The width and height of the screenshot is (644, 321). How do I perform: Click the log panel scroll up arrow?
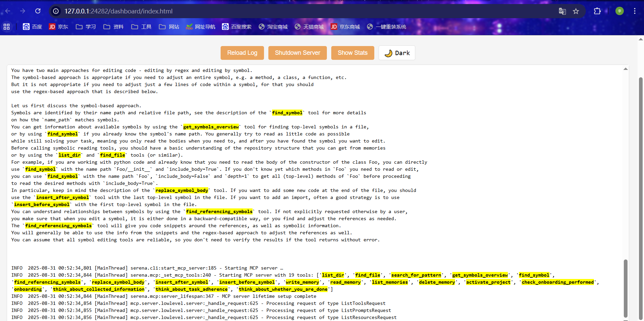[626, 69]
